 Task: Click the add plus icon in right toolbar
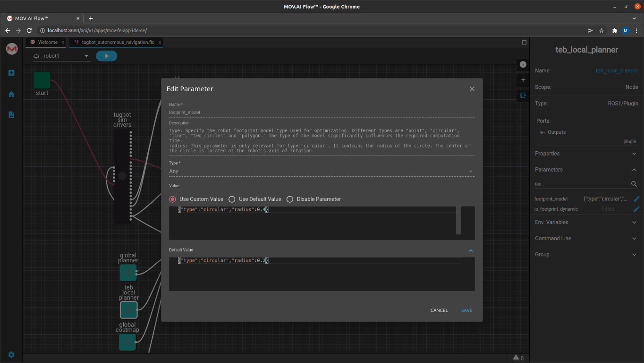point(523,80)
